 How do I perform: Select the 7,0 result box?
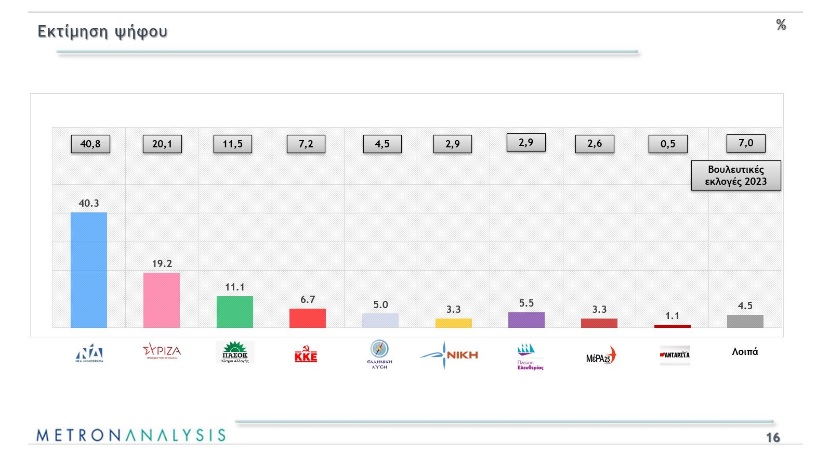[x=745, y=144]
